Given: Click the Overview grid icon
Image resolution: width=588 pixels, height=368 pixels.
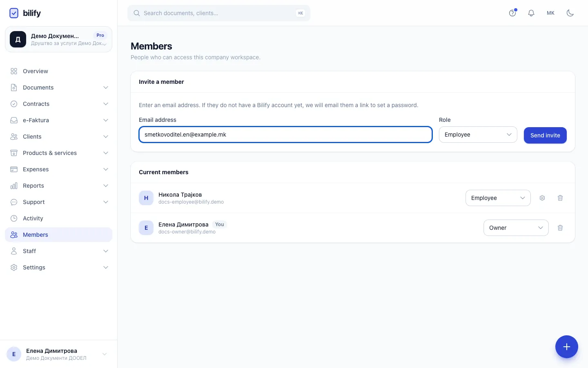Looking at the screenshot, I should point(14,71).
